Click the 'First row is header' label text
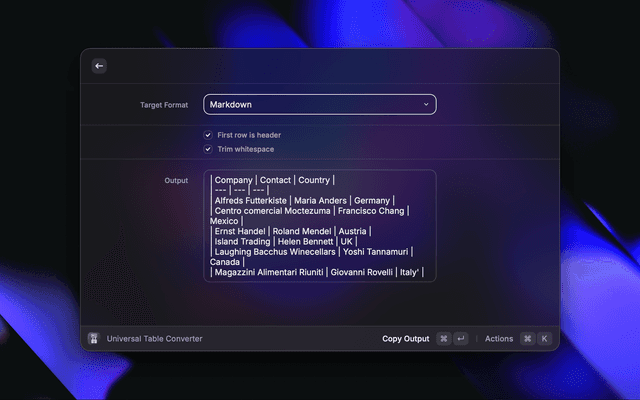 coord(249,134)
